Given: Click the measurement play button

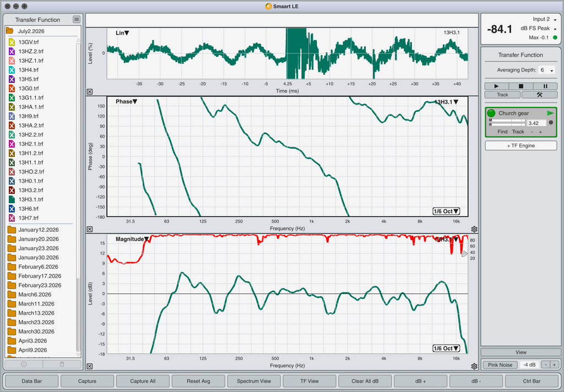Looking at the screenshot, I should point(496,86).
